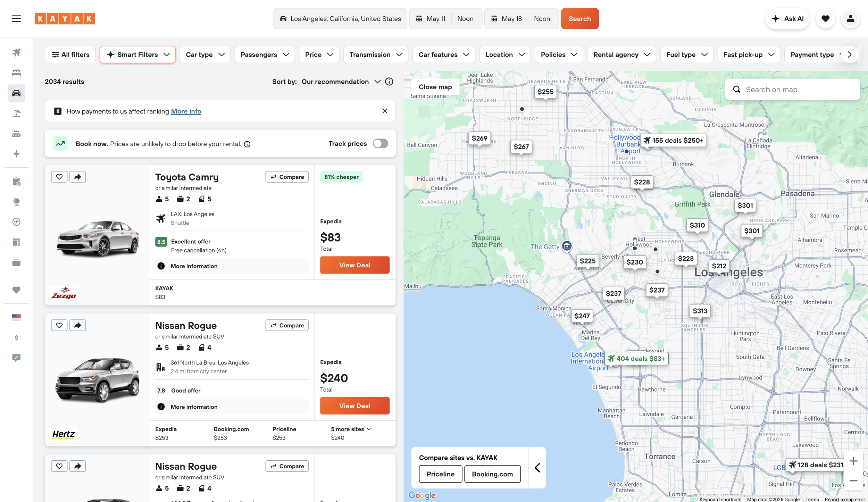
Task: Change Sort by Our recommendation dropdown
Action: pos(341,82)
